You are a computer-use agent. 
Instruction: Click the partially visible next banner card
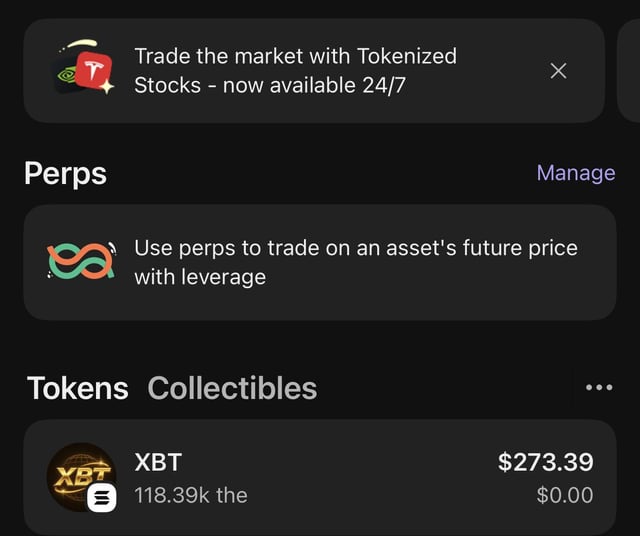[x=630, y=70]
